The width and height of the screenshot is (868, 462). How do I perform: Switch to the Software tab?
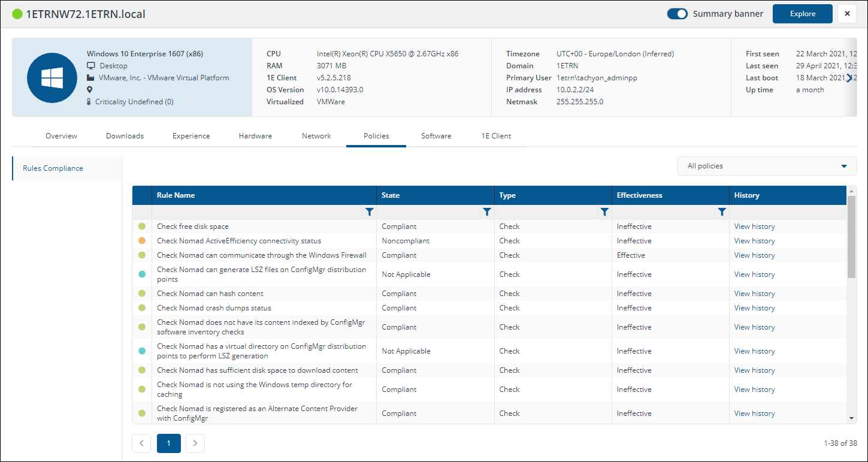[x=436, y=136]
